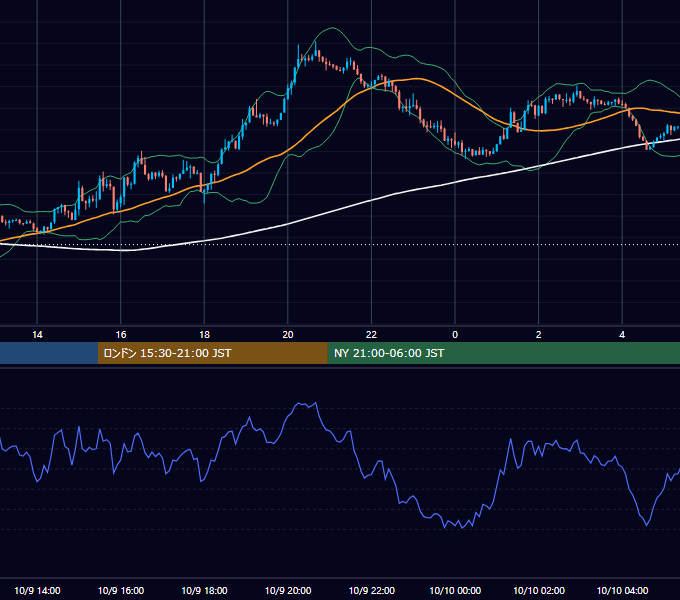
Task: Click the 20 hour axis label
Action: tap(288, 335)
